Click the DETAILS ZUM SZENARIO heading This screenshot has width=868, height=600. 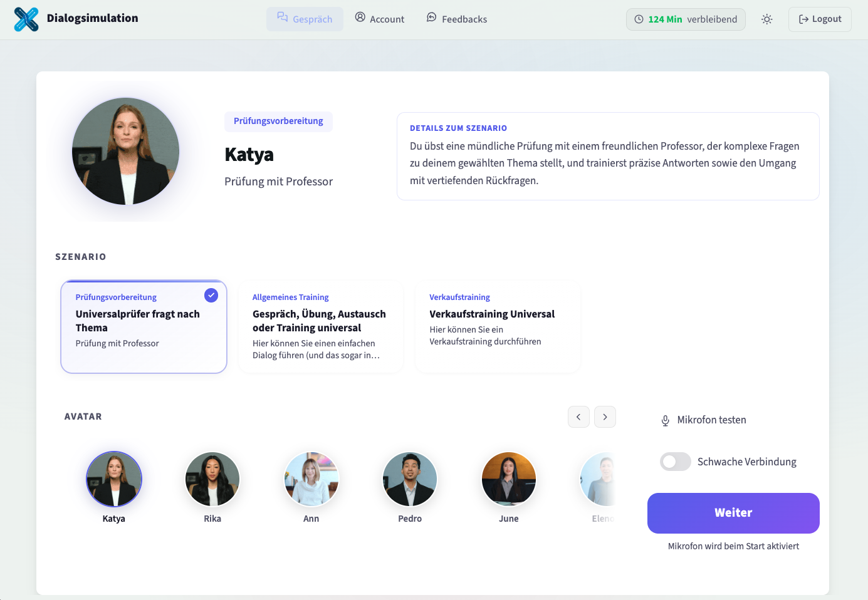pyautogui.click(x=458, y=128)
